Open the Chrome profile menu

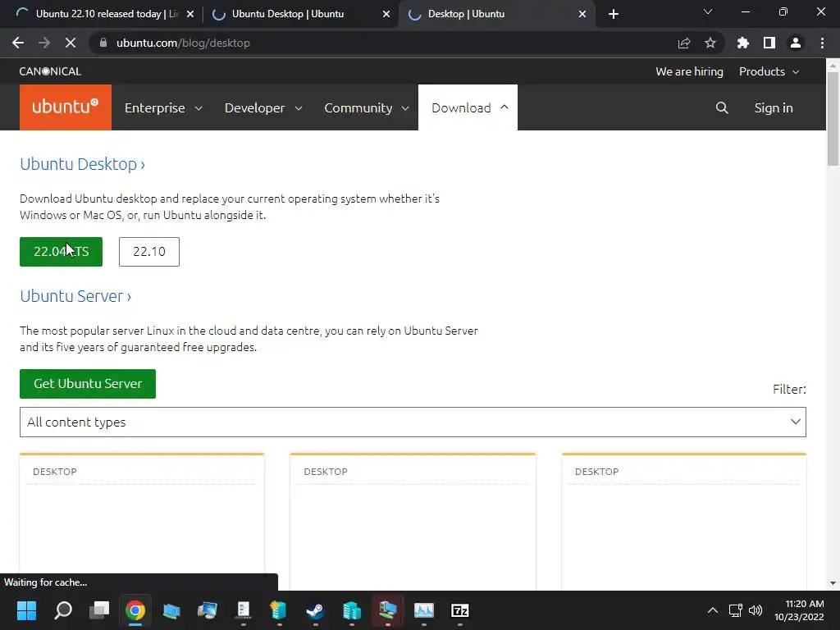point(796,43)
